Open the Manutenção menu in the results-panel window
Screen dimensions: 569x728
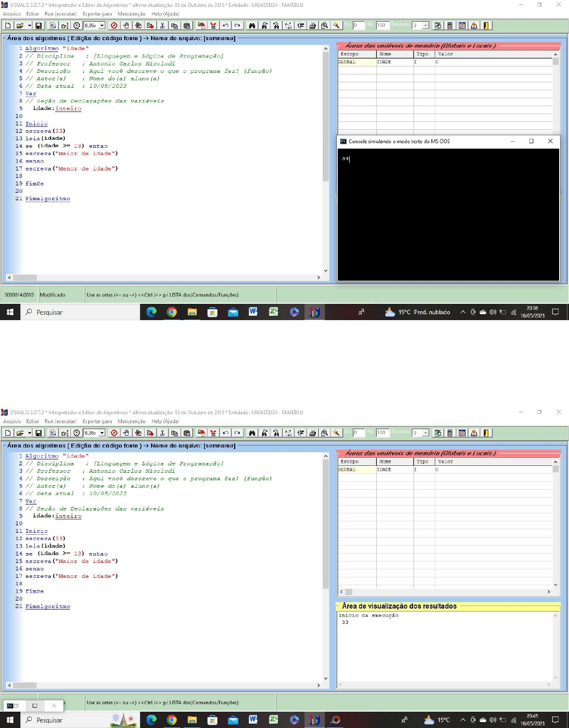(131, 421)
